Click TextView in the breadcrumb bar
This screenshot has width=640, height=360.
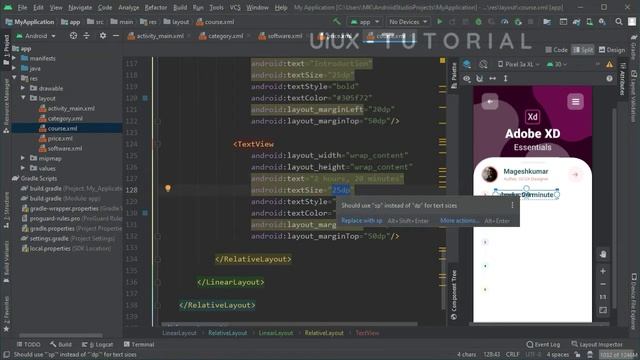point(367,333)
